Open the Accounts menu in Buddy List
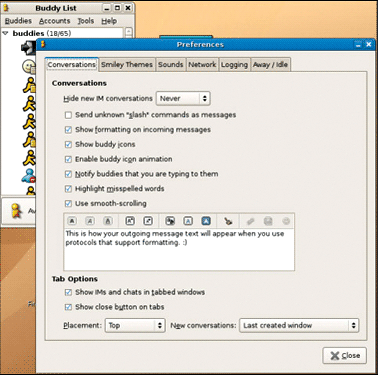This screenshot has height=375, width=378. tap(55, 21)
